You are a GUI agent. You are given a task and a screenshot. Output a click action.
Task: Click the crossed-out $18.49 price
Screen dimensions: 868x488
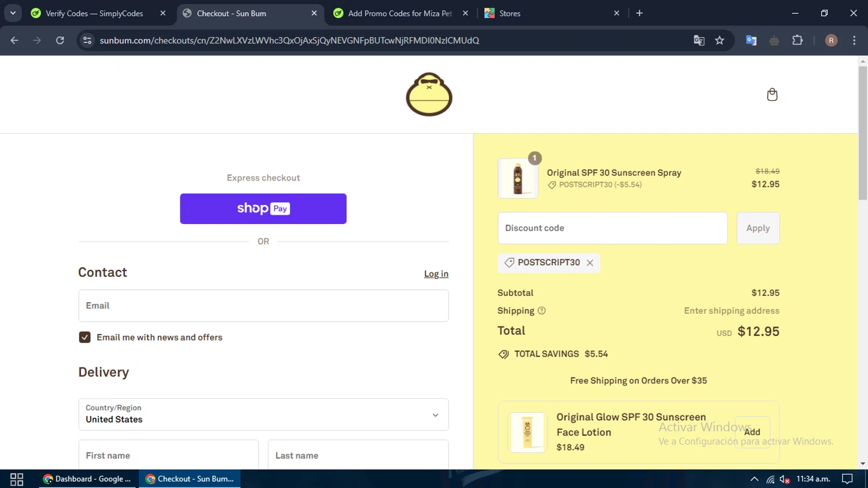coord(767,171)
